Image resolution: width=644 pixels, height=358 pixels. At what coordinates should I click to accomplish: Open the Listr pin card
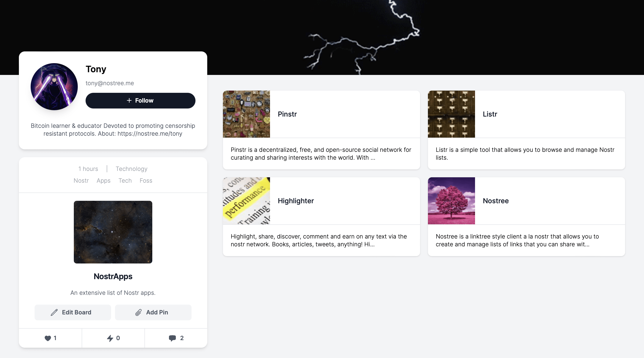pyautogui.click(x=526, y=130)
